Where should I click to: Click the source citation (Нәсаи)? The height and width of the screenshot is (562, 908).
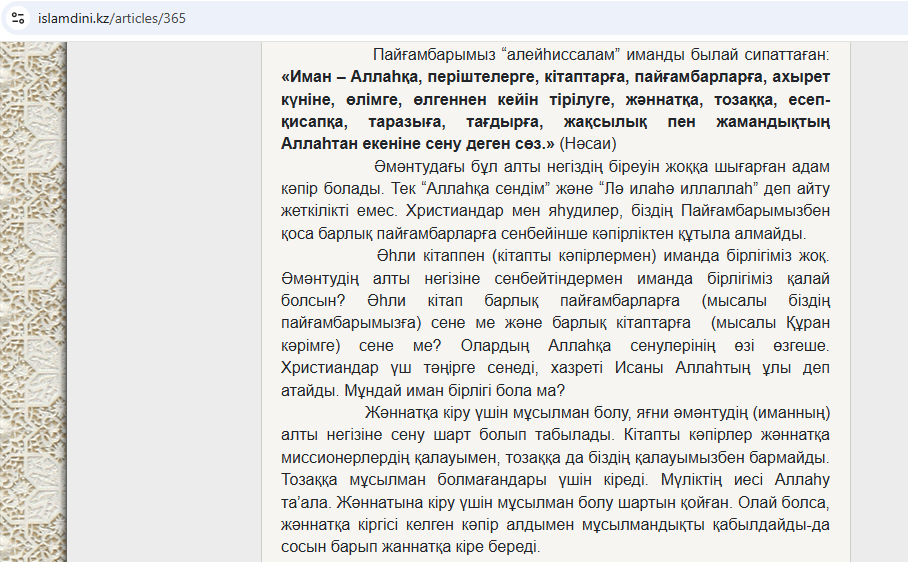(x=587, y=144)
